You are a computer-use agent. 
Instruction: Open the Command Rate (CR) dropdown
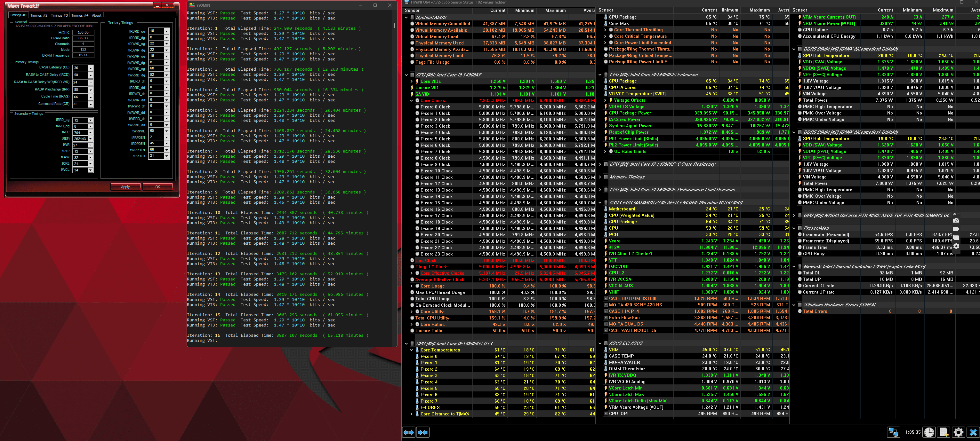click(x=91, y=104)
